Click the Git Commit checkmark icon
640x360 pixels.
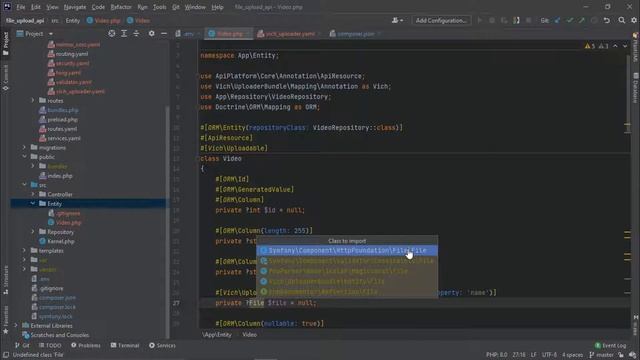569,20
